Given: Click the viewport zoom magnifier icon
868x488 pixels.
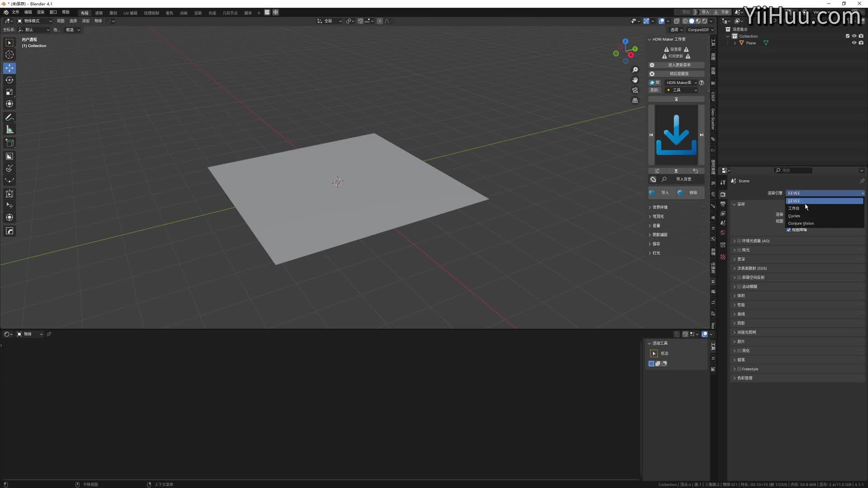Looking at the screenshot, I should tap(635, 70).
